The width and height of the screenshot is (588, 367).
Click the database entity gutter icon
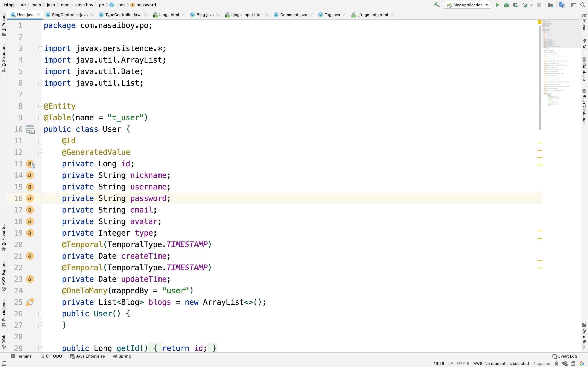tap(30, 129)
